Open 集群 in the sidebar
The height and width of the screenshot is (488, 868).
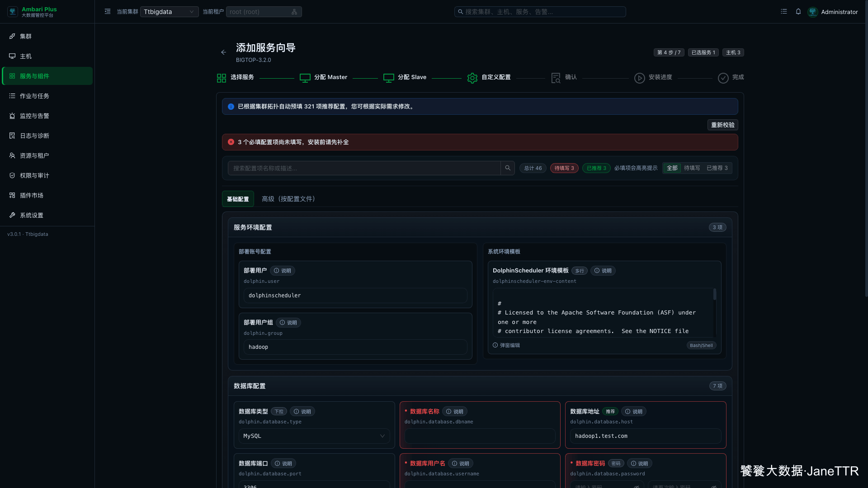[47, 36]
